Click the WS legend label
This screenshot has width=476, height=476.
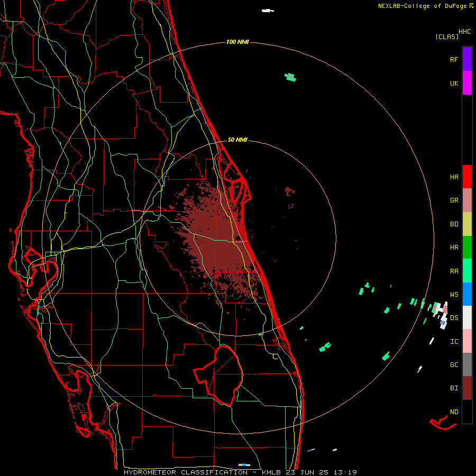coord(454,294)
